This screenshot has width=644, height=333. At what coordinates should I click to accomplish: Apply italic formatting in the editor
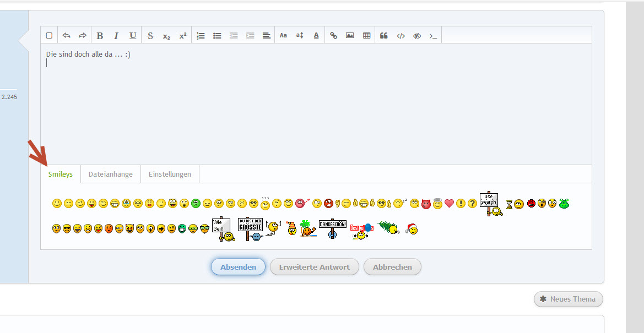tap(116, 36)
